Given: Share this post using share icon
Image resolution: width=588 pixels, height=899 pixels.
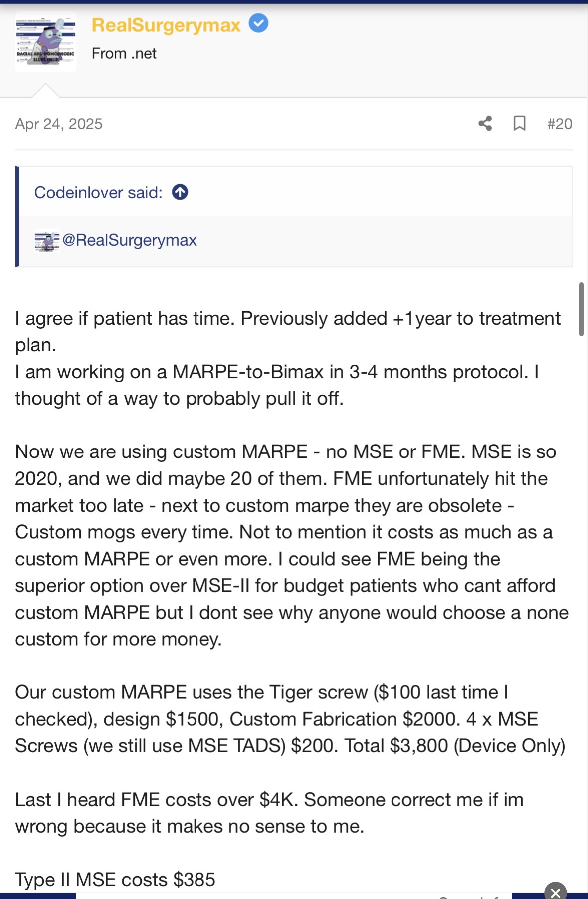Looking at the screenshot, I should 485,123.
